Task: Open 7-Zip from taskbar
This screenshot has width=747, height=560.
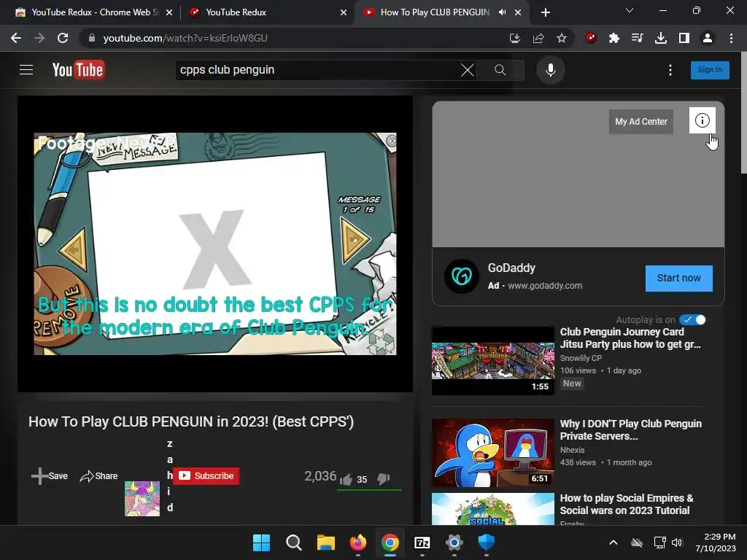Action: [422, 542]
